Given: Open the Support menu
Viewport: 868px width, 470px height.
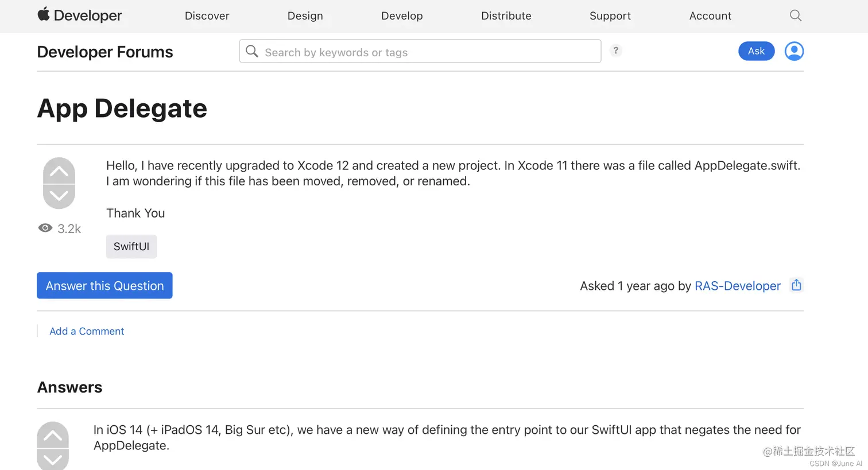Looking at the screenshot, I should point(610,16).
